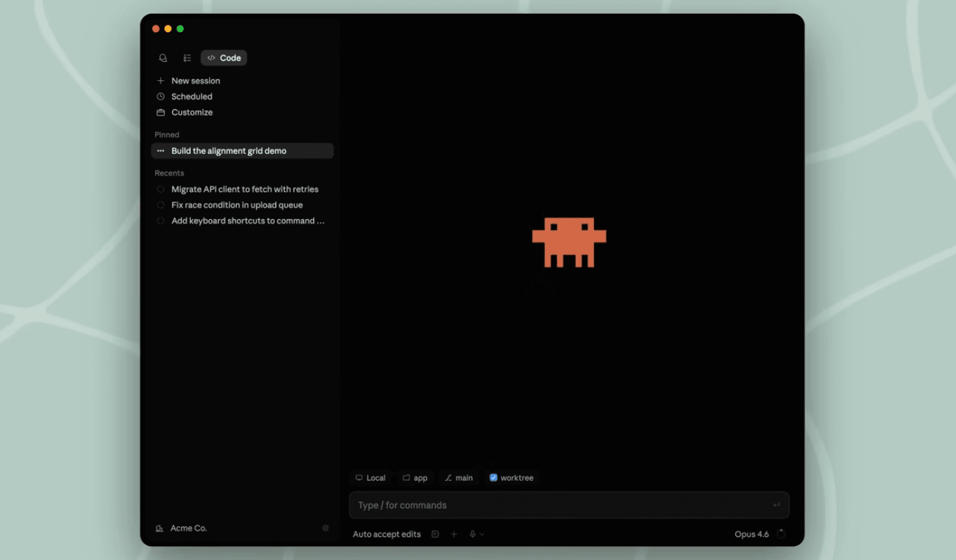Open the pinned session options ellipsis menu
956x560 pixels.
pos(160,151)
